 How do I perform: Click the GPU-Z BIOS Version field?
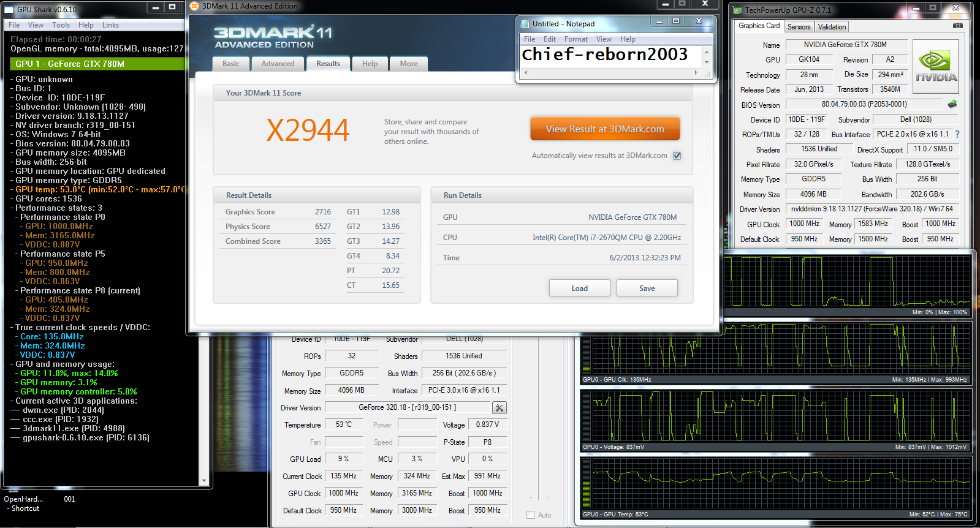pos(864,104)
